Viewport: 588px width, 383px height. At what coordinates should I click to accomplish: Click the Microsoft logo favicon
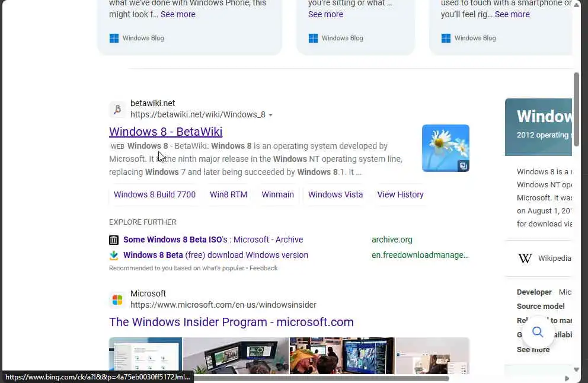tap(117, 300)
